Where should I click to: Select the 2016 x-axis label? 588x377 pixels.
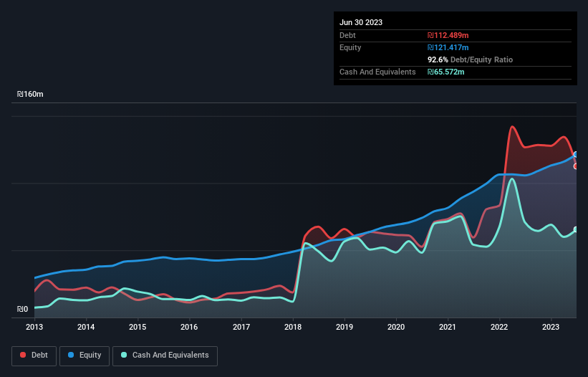click(189, 327)
